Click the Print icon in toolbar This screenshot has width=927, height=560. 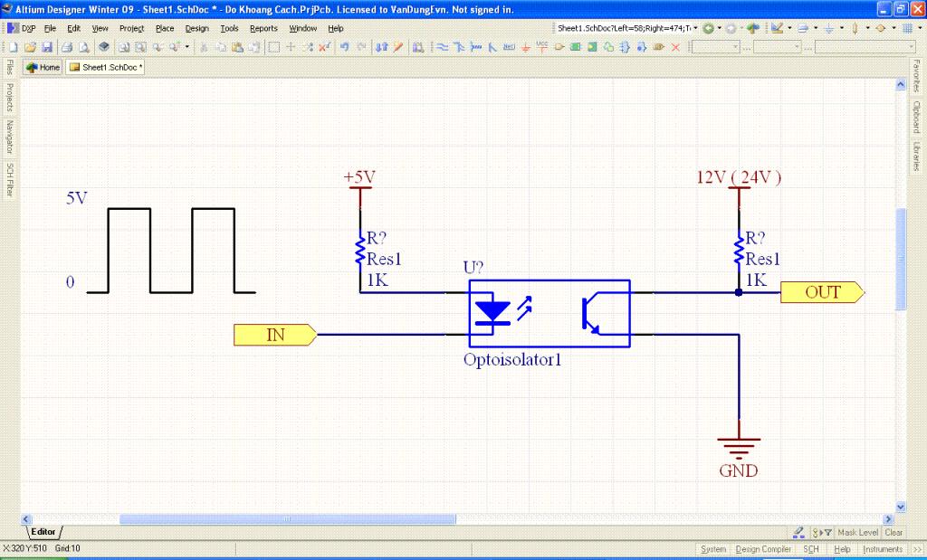67,46
